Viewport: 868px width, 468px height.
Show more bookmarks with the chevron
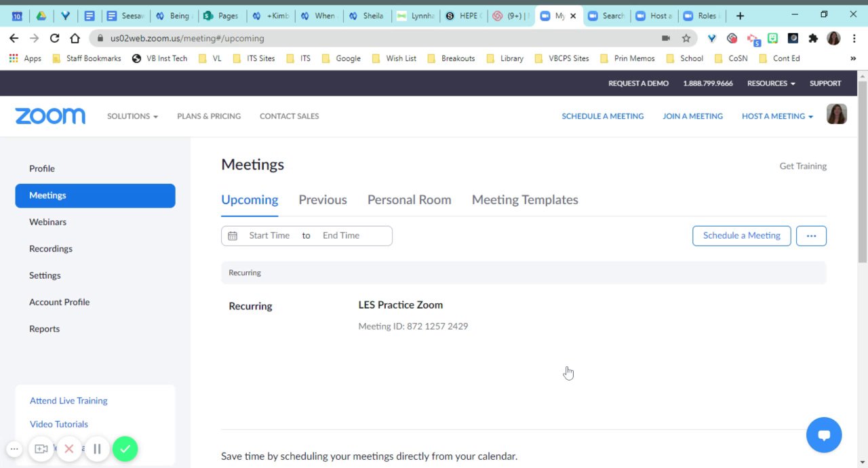(853, 58)
